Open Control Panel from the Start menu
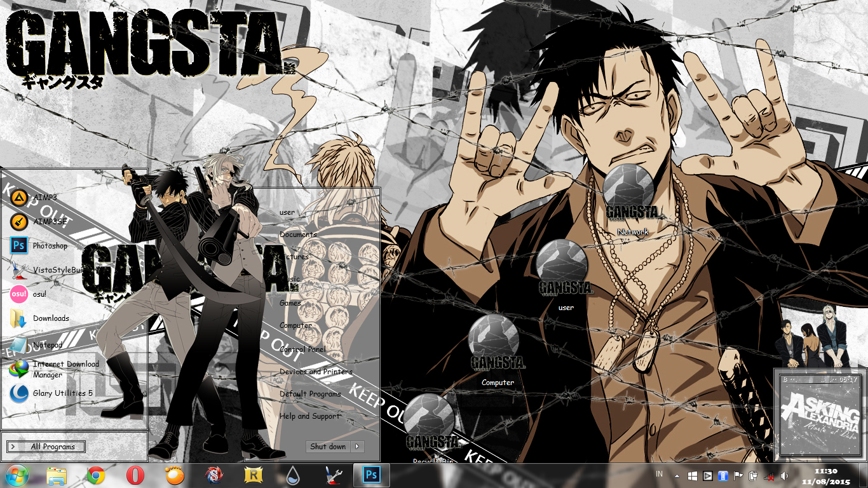Viewport: 868px width, 488px height. (302, 349)
